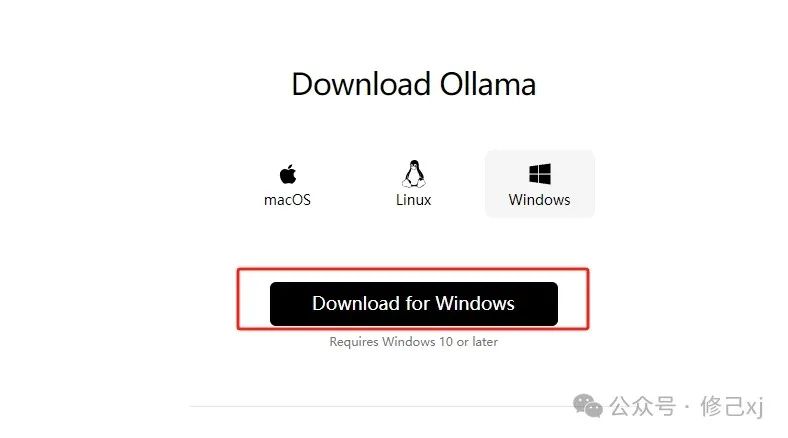Click the word Windows inside the black button
The image size is (788, 438).
tap(475, 303)
